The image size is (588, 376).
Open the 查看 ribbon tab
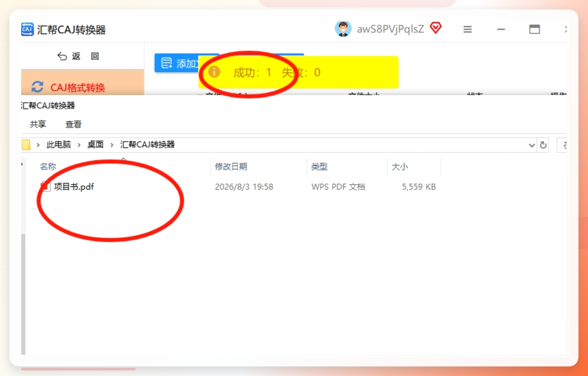click(73, 124)
